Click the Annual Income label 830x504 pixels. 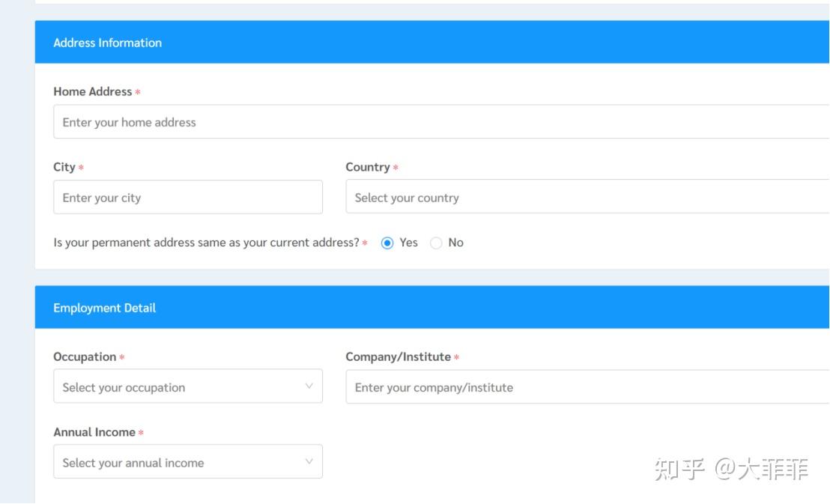coord(94,432)
